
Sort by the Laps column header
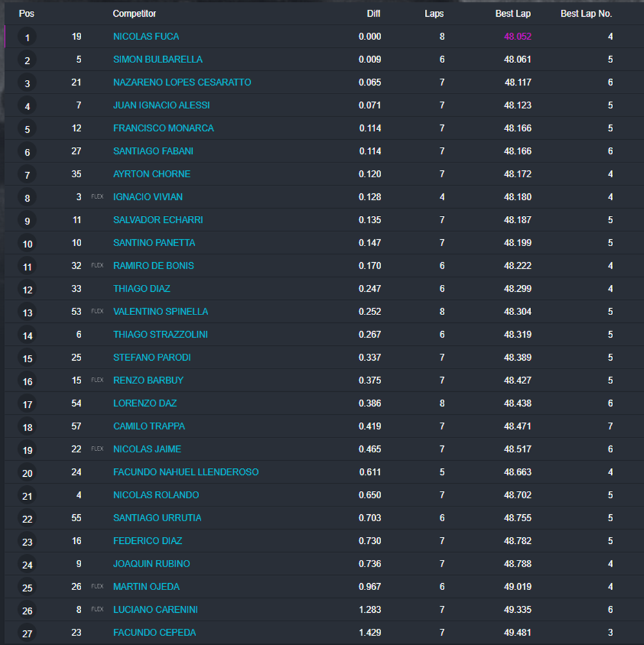(x=434, y=14)
